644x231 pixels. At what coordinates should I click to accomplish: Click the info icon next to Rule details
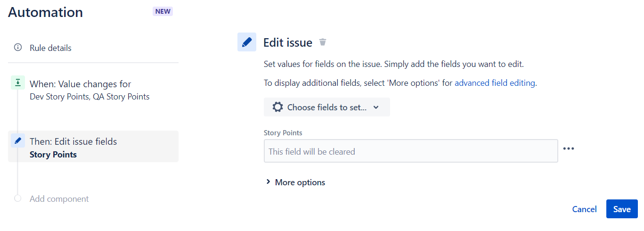click(x=18, y=47)
